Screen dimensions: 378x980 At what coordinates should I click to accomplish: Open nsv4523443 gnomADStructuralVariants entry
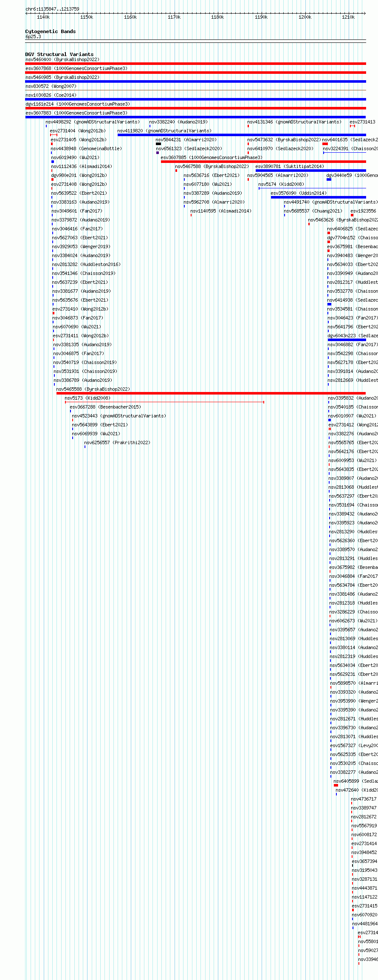click(x=119, y=416)
